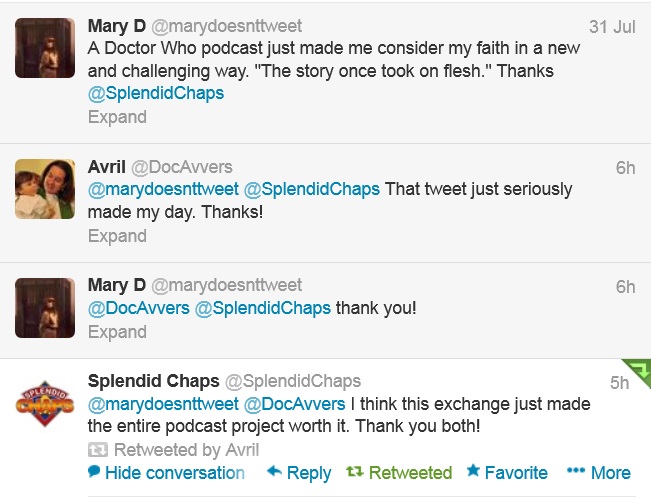Click the green retweet corner badge
Viewport: 651px width, 497px height.
click(638, 372)
